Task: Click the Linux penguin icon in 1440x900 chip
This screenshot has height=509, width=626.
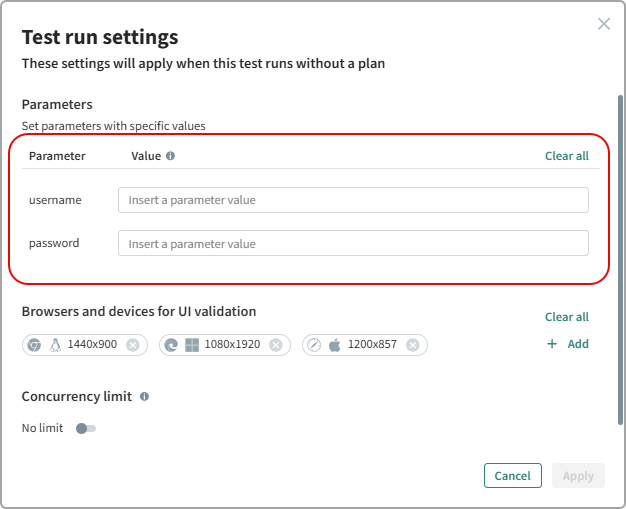Action: pos(55,345)
